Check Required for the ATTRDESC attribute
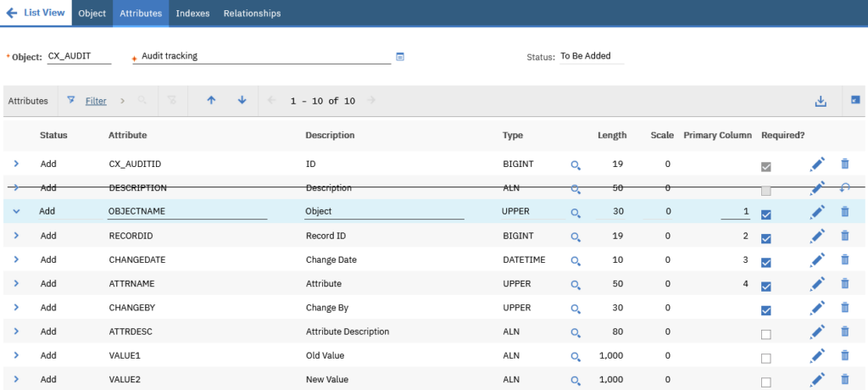This screenshot has width=868, height=390. coord(766,334)
